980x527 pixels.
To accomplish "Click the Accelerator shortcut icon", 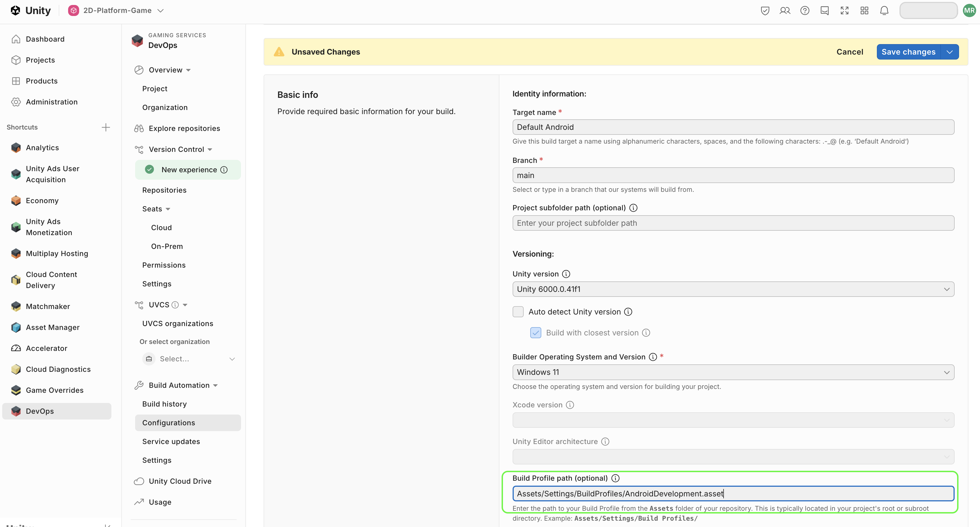I will [16, 348].
